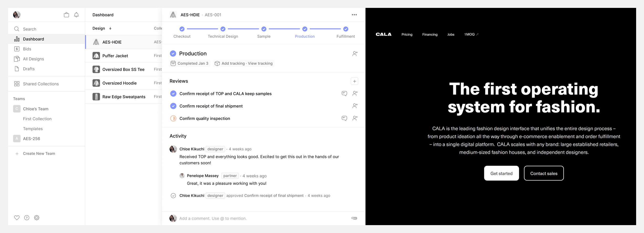The width and height of the screenshot is (644, 233).
Task: Click the Drafts page icon
Action: tap(17, 69)
